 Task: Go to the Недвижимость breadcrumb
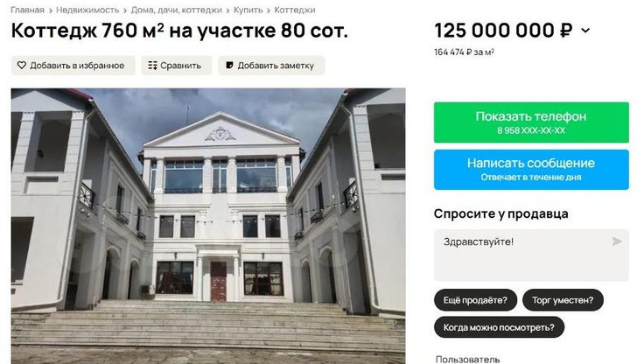[x=87, y=10]
